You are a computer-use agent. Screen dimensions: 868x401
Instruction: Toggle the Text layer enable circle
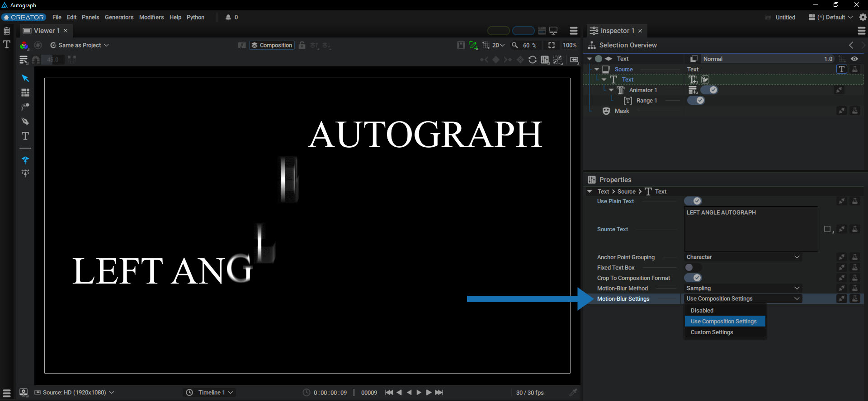tap(599, 59)
